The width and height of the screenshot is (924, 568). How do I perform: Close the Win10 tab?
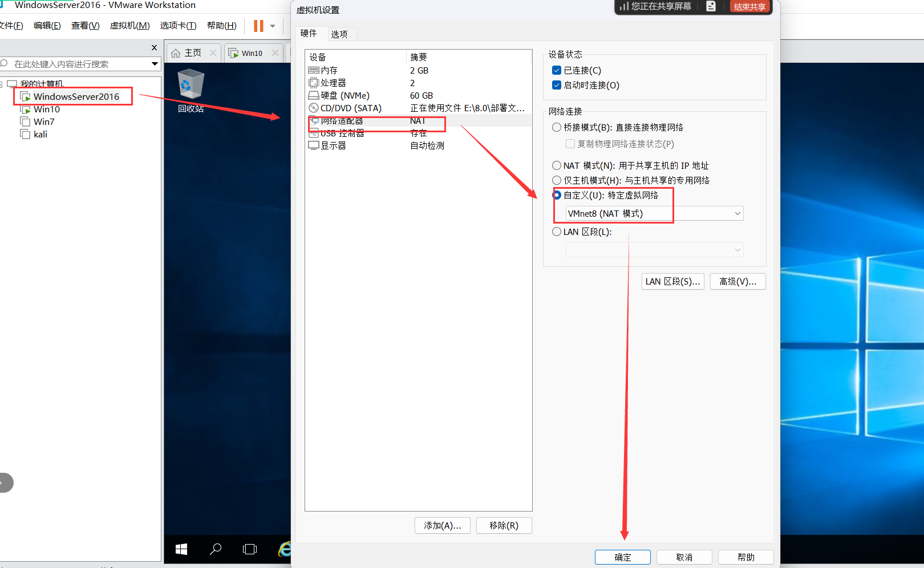275,52
